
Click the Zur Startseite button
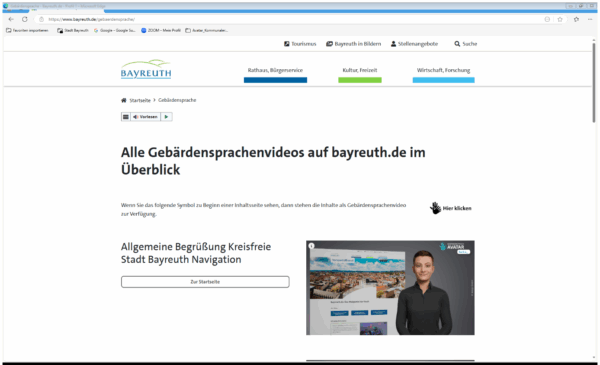pos(205,282)
